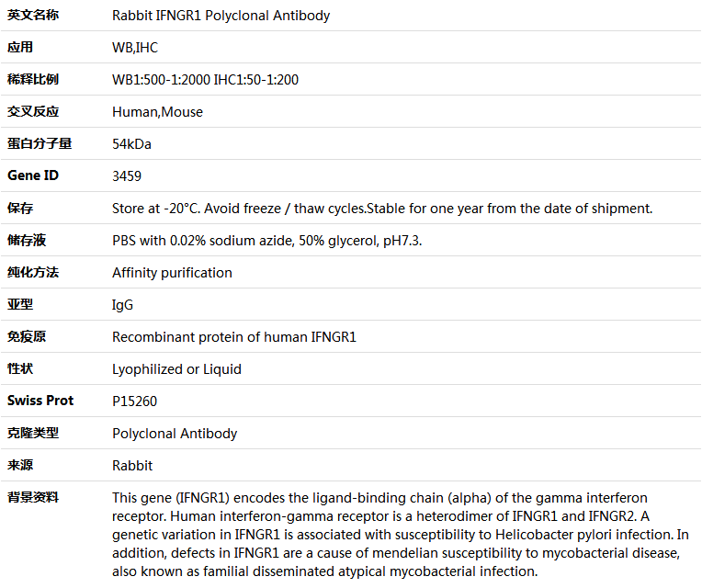The height and width of the screenshot is (588, 702).
Task: Click the Rabbit IFNGR1 Polyclonal Antibody name
Action: [221, 16]
